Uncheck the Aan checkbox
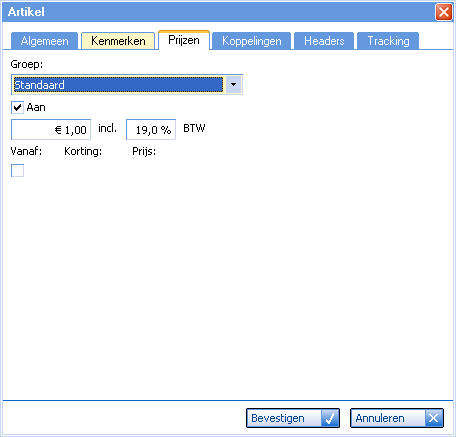Image resolution: width=456 pixels, height=437 pixels. tap(17, 107)
